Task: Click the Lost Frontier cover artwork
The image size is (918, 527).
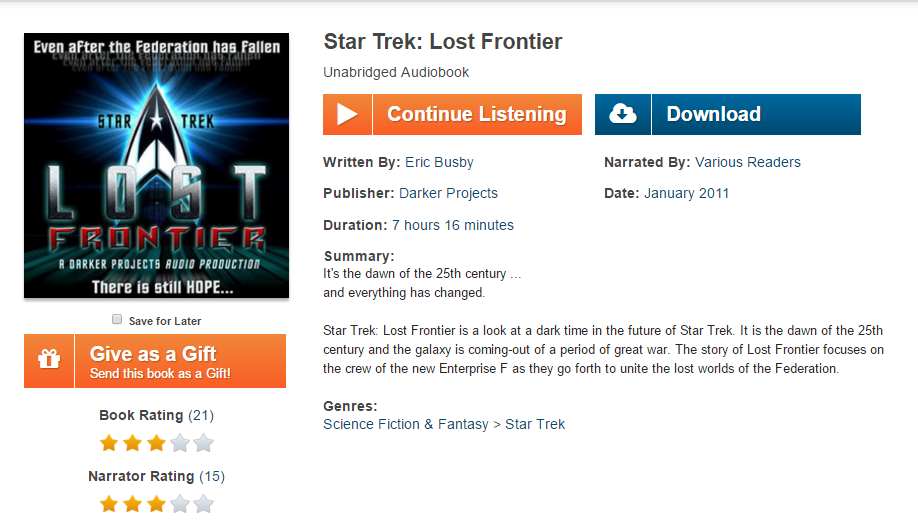Action: (x=156, y=166)
